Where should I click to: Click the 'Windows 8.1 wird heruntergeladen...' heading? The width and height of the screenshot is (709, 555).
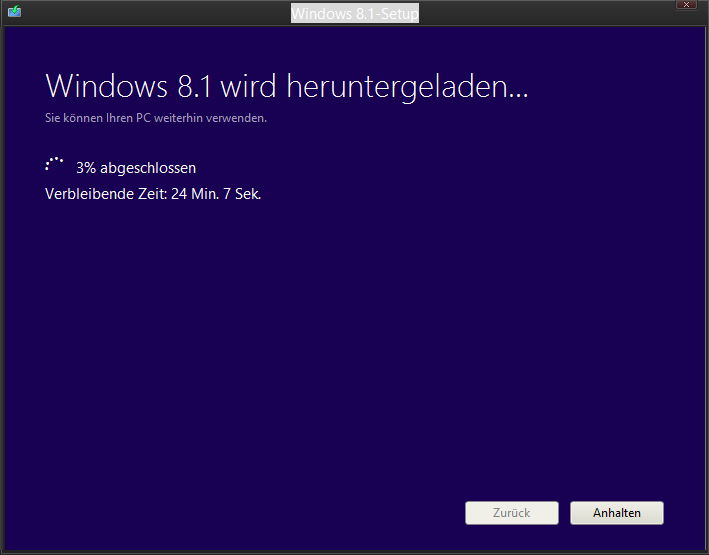coord(287,87)
